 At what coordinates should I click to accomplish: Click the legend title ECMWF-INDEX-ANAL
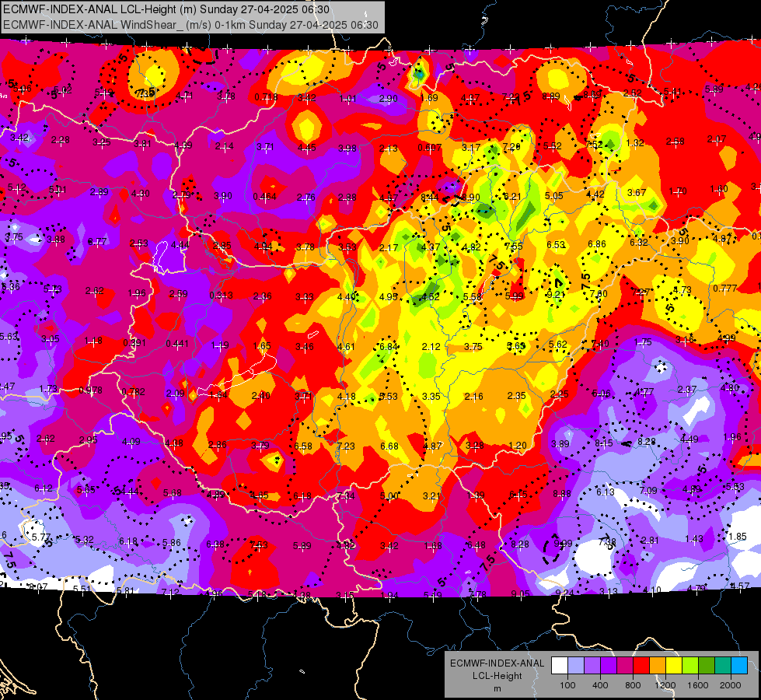pos(497,663)
